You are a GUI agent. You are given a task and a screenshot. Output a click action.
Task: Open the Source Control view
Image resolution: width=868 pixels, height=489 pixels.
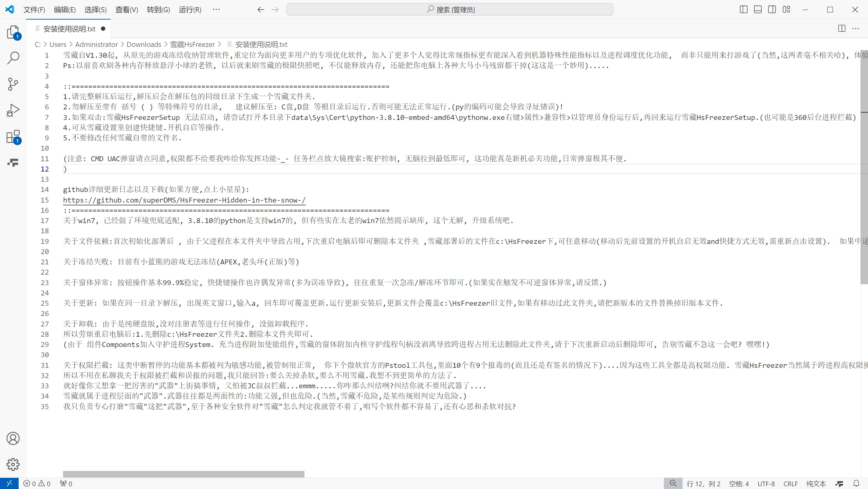[x=13, y=84]
